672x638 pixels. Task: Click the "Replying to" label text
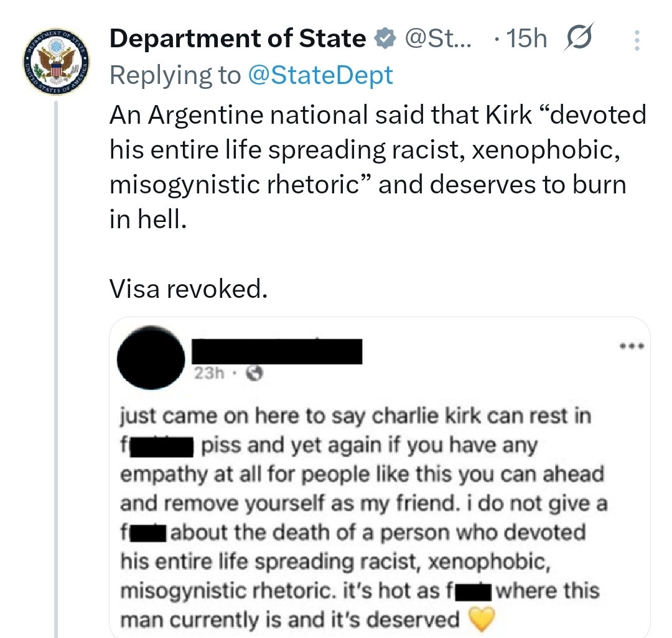(175, 75)
